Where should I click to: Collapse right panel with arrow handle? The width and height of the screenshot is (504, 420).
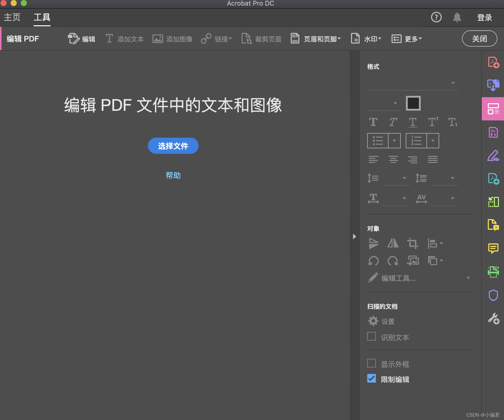click(354, 237)
